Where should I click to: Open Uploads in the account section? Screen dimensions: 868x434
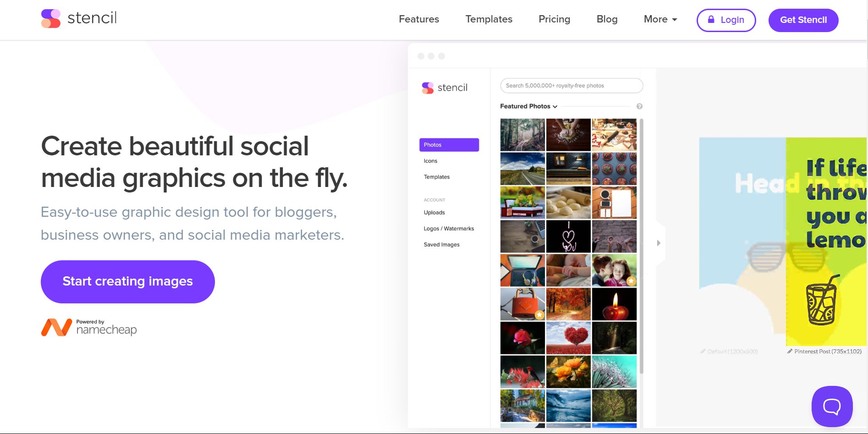tap(434, 213)
